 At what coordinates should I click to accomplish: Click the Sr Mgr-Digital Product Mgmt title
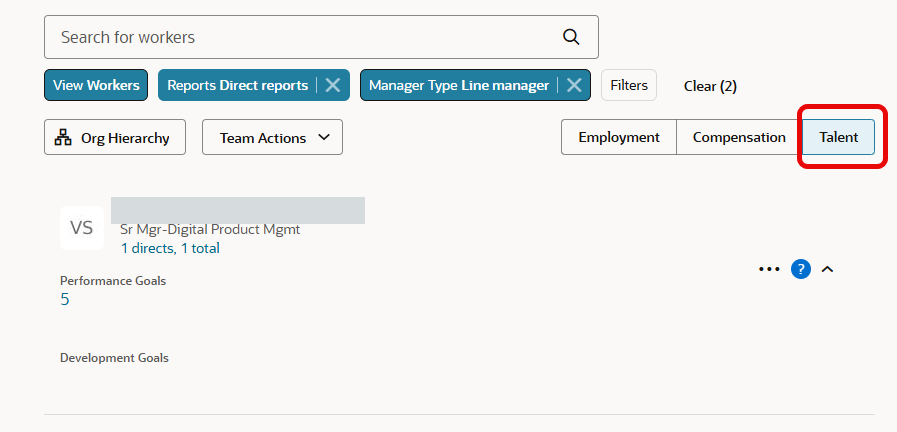pos(210,229)
